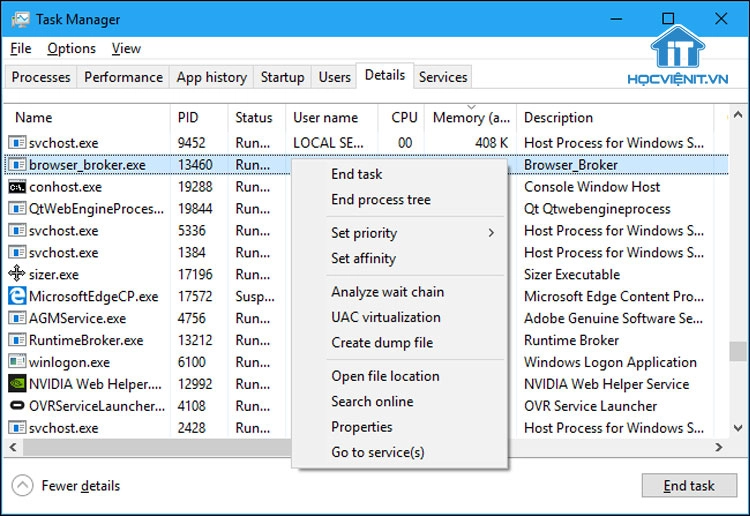Click Windows Logon Application description

point(610,362)
